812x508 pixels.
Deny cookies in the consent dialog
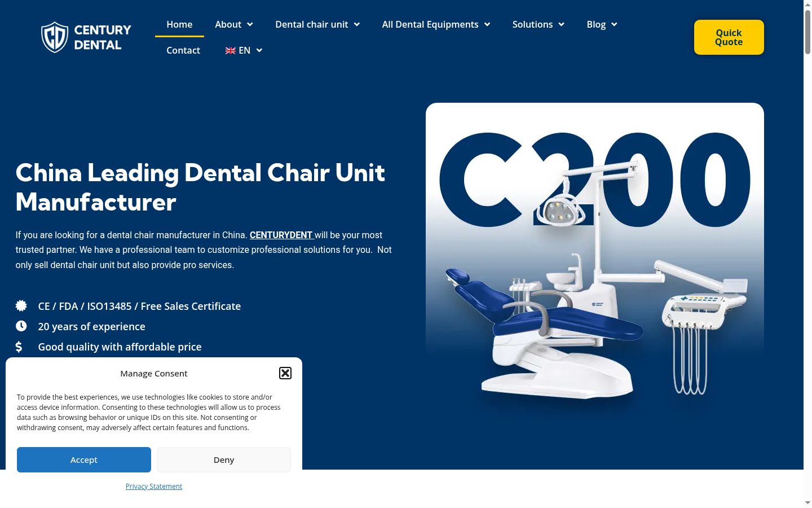click(x=224, y=459)
